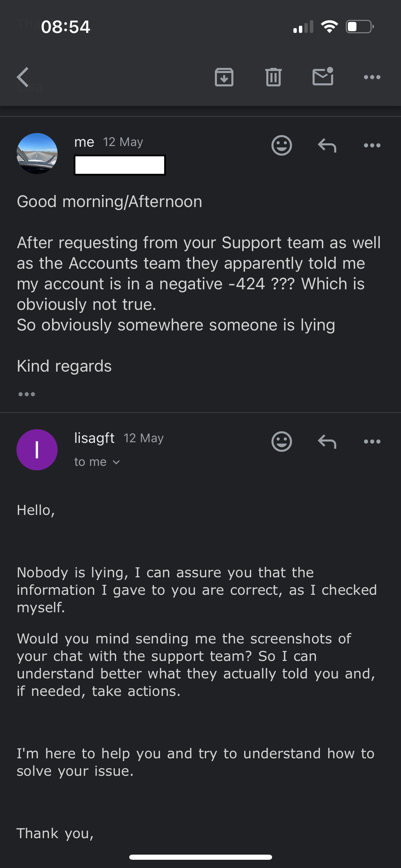React with emoji to lisagft's message
The image size is (401, 868).
tap(282, 441)
